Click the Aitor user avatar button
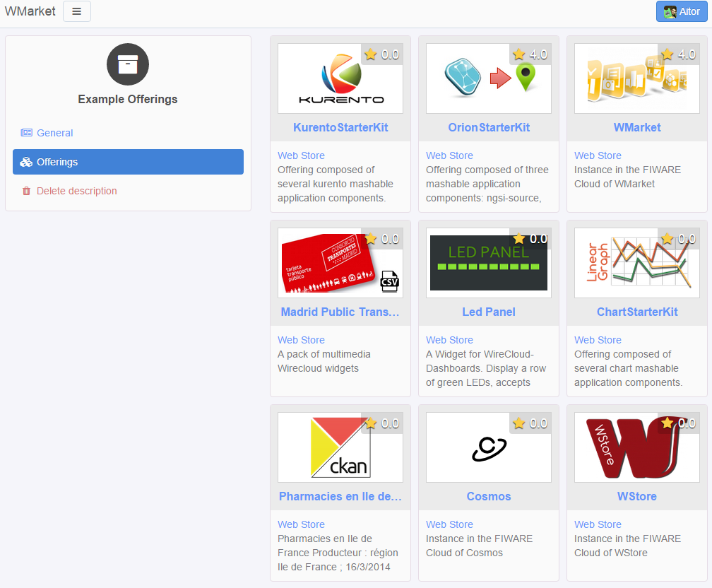Screen dimensions: 712x588 point(682,11)
